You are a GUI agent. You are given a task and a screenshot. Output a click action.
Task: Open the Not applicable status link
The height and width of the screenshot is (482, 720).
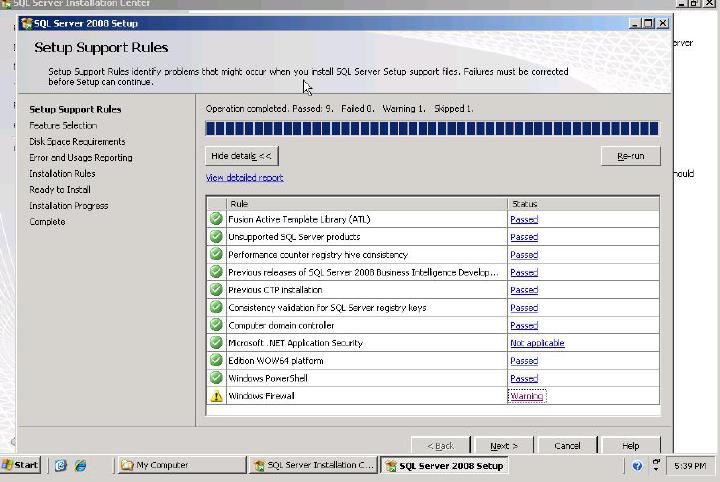(537, 343)
